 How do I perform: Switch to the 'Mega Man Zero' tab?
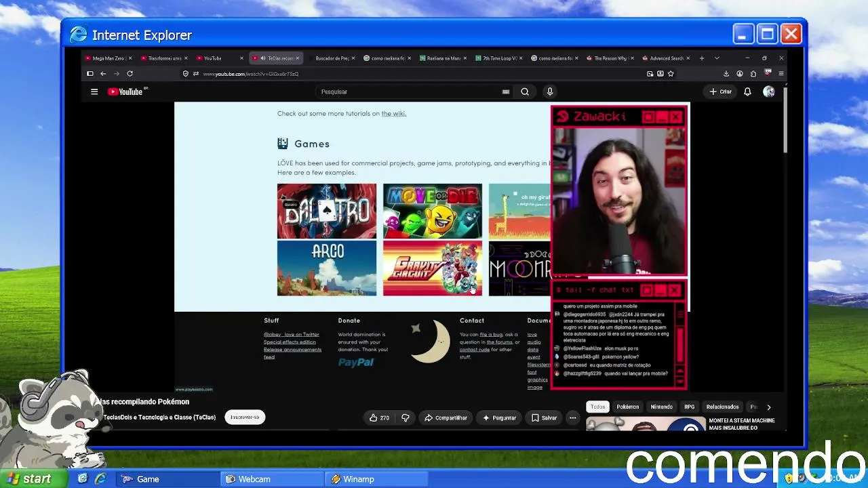tap(107, 58)
